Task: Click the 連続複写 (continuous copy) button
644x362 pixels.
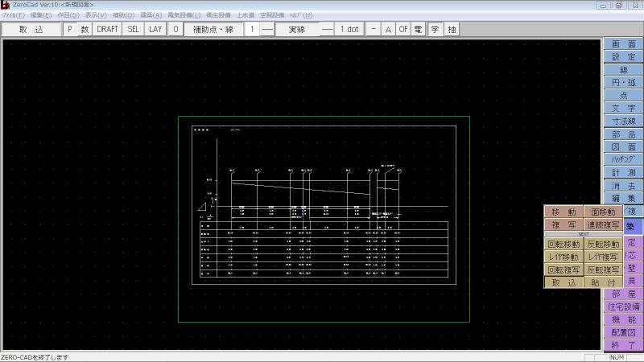Action: click(603, 224)
